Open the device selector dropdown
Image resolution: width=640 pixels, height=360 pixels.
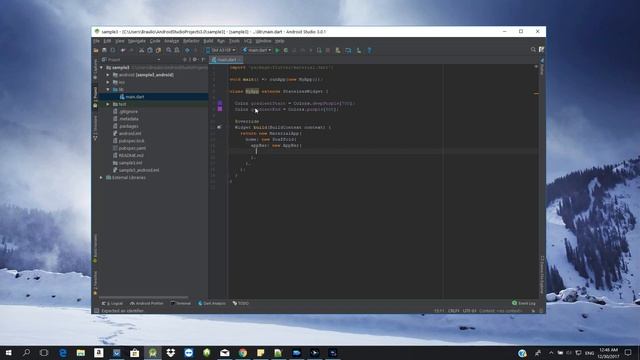pos(221,50)
